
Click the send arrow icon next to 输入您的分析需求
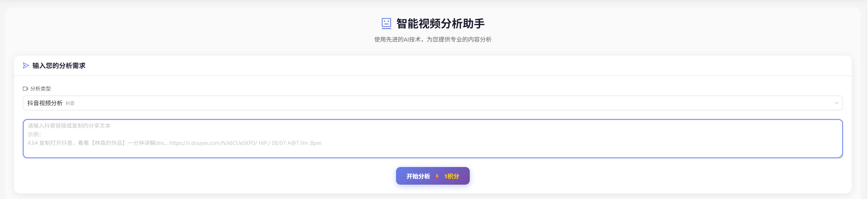[x=26, y=65]
